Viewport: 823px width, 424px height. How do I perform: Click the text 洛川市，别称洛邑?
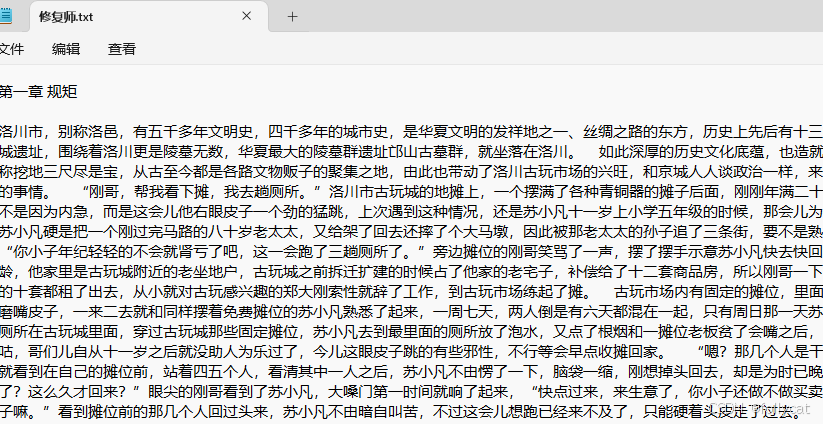tap(61, 131)
